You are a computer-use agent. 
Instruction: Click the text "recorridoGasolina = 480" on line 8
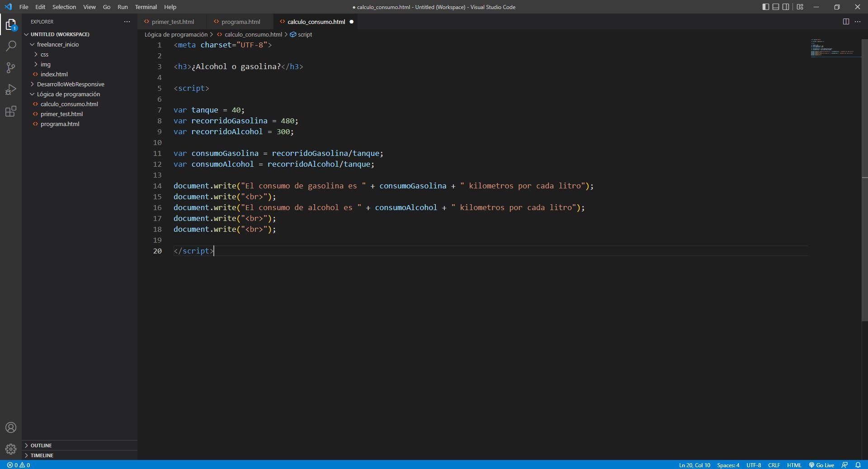pos(243,121)
